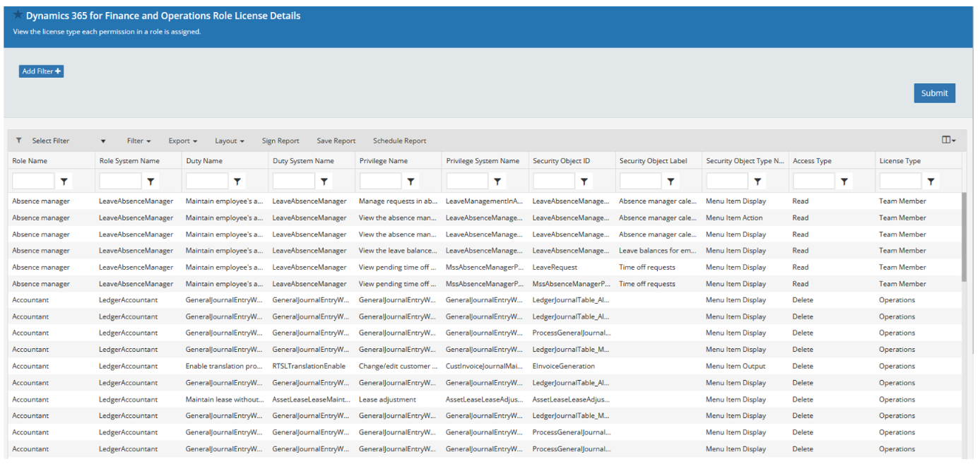Viewport: 980px width, 469px height.
Task: Focus the Access Type filter text box
Action: click(813, 182)
